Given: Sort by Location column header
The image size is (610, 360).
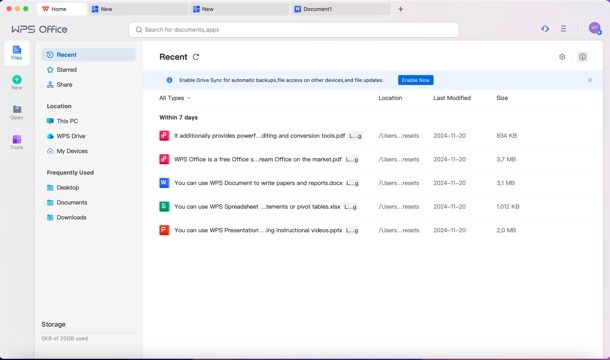Looking at the screenshot, I should pyautogui.click(x=390, y=98).
